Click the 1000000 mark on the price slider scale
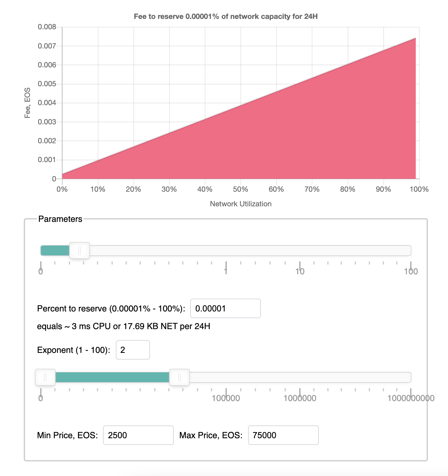The height and width of the screenshot is (476, 448). click(x=300, y=398)
